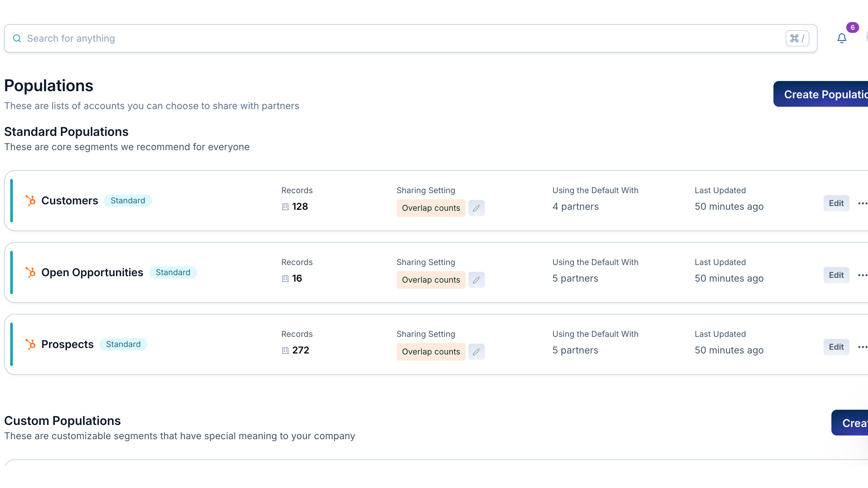This screenshot has height=488, width=868.
Task: Open the three-dot menu for Open Opportunities
Action: coord(862,275)
